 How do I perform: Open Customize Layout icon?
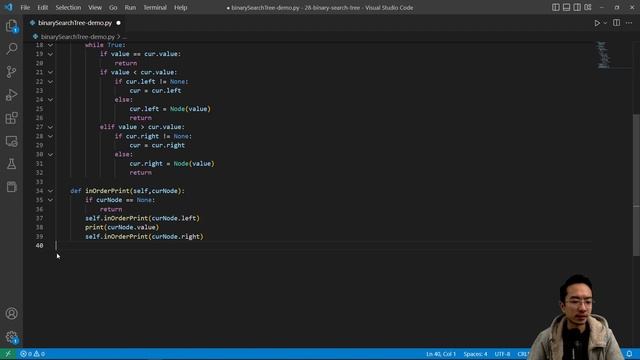click(588, 7)
